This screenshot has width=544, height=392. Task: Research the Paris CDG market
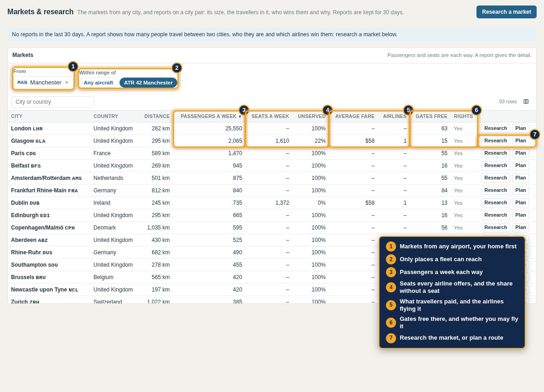point(495,153)
